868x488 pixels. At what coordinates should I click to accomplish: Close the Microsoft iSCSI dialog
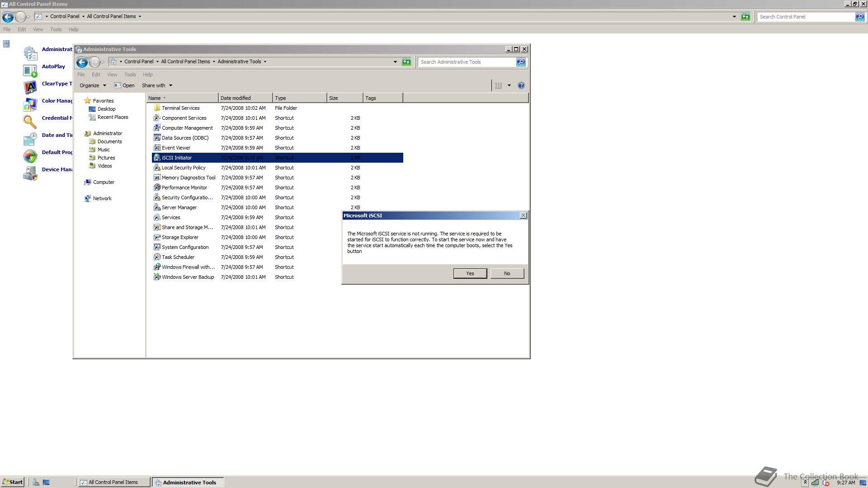pyautogui.click(x=524, y=216)
